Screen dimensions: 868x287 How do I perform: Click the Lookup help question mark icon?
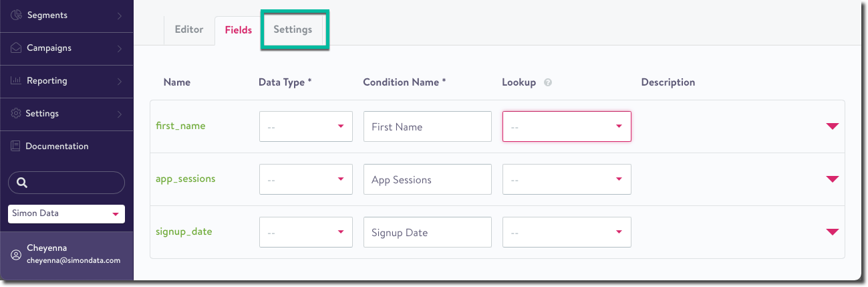point(548,83)
